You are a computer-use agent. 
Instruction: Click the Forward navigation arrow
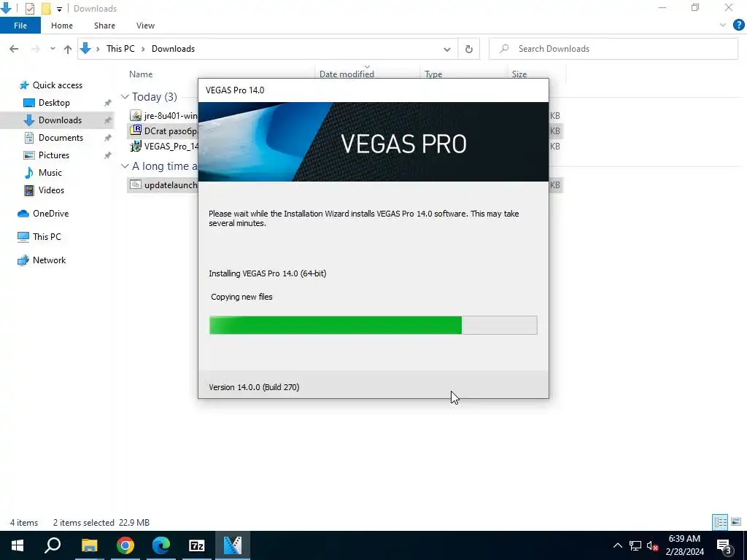coord(35,49)
